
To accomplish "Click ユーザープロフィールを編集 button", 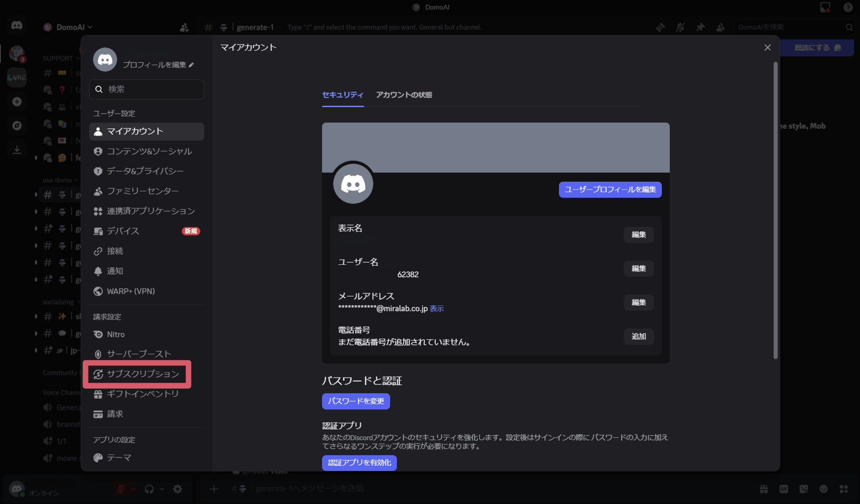I will tap(610, 190).
